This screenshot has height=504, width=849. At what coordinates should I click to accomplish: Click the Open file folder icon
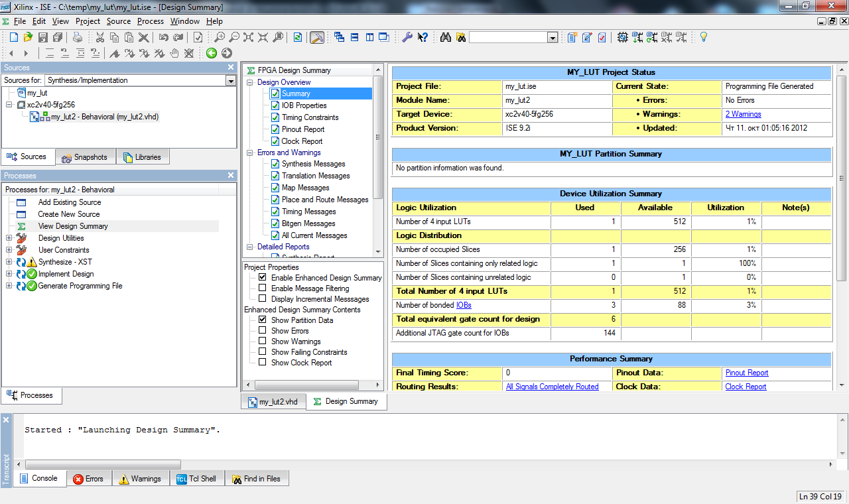[28, 37]
